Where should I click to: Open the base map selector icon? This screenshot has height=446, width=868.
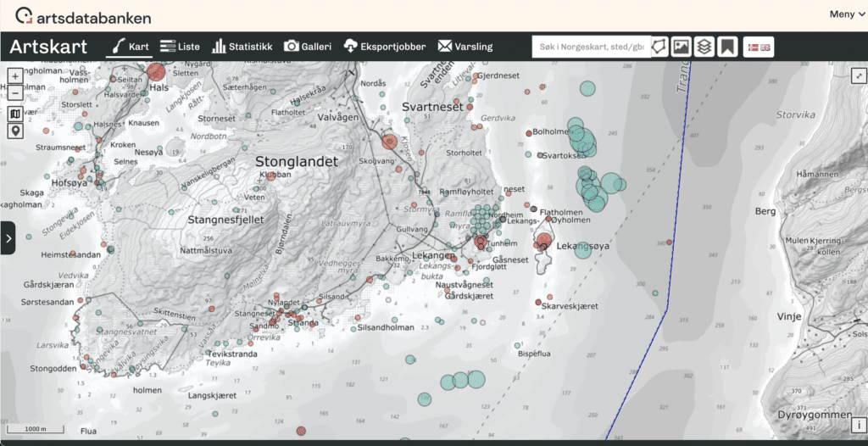(x=15, y=114)
